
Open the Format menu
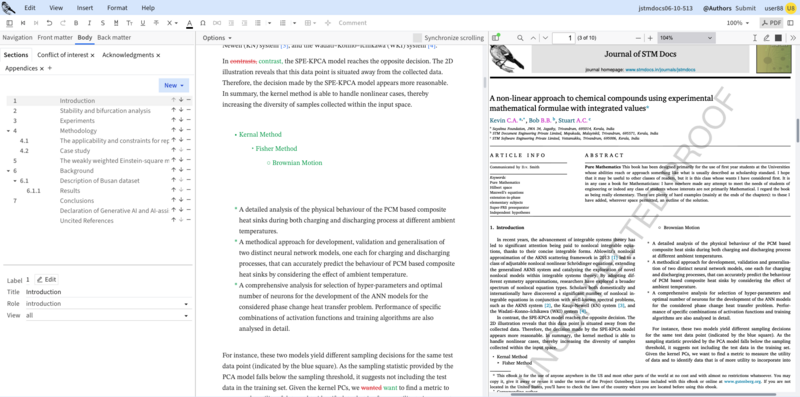[x=117, y=8]
